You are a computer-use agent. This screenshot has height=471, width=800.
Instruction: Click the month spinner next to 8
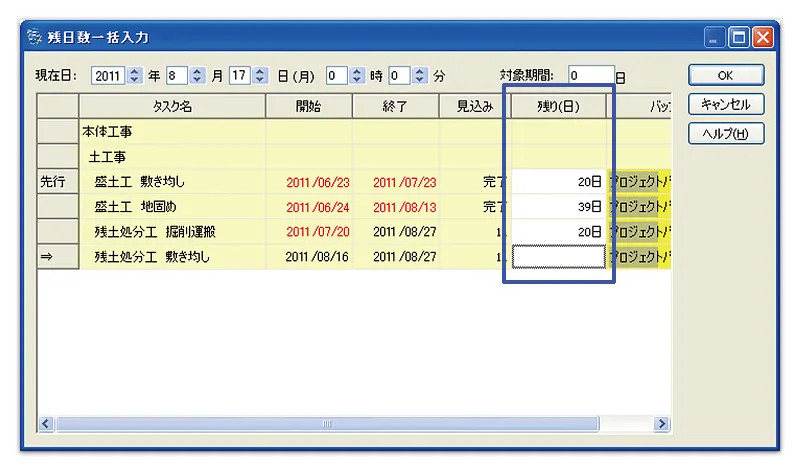[x=197, y=76]
